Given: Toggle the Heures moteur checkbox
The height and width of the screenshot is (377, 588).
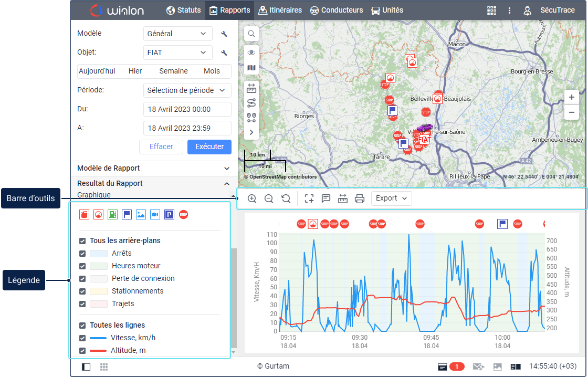Looking at the screenshot, I should [82, 266].
